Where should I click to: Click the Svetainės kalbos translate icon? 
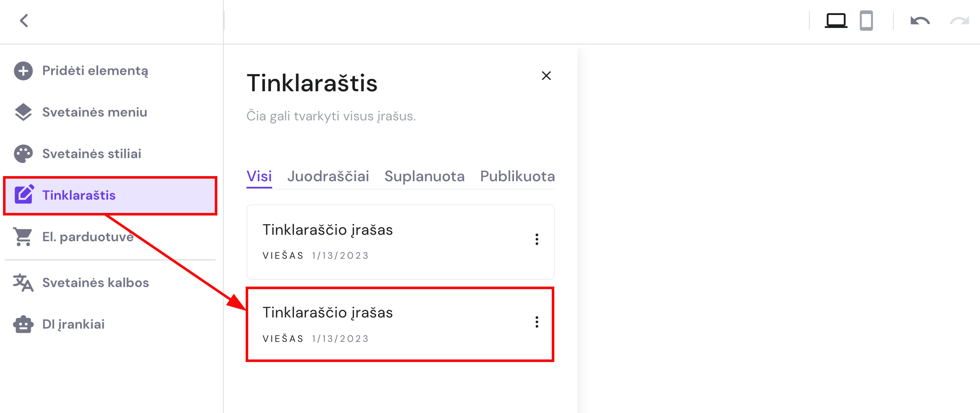pyautogui.click(x=23, y=283)
